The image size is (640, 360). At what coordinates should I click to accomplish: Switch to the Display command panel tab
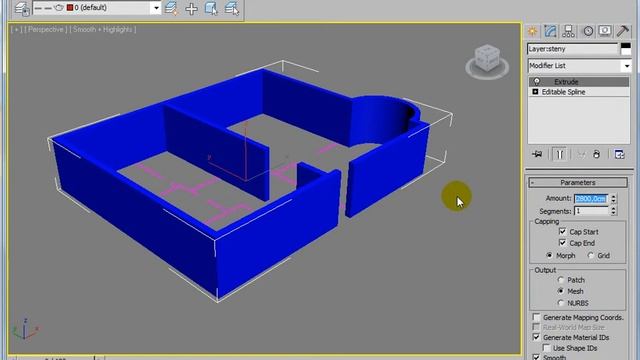605,31
